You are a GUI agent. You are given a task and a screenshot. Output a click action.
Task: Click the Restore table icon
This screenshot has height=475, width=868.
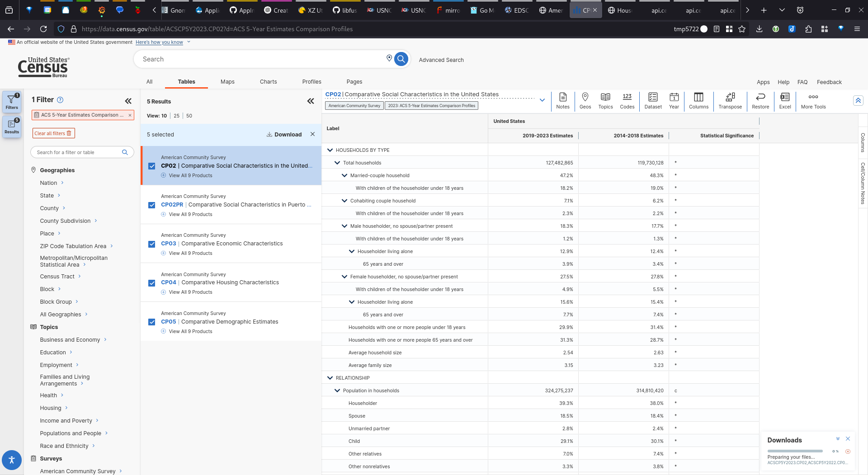(760, 100)
